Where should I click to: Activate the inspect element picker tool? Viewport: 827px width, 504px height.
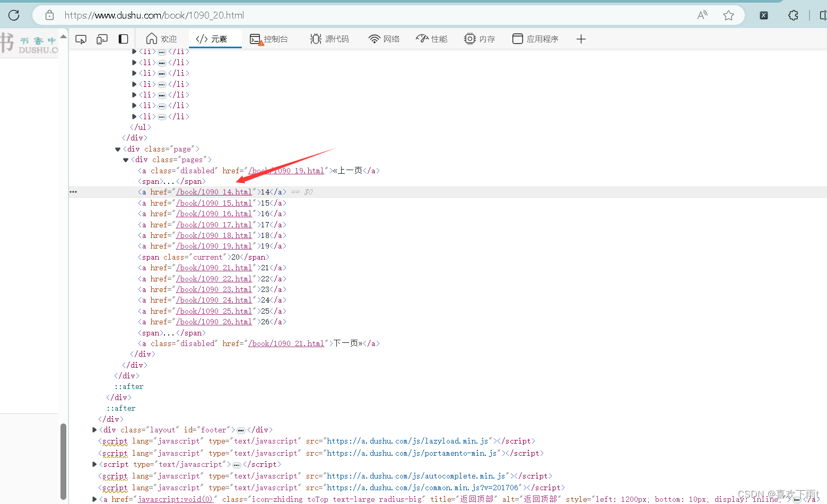pos(81,39)
